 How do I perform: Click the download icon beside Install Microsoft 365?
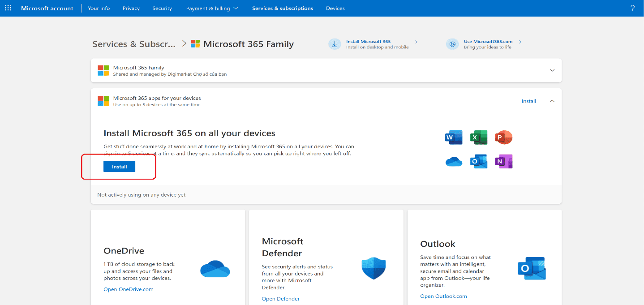(x=335, y=44)
